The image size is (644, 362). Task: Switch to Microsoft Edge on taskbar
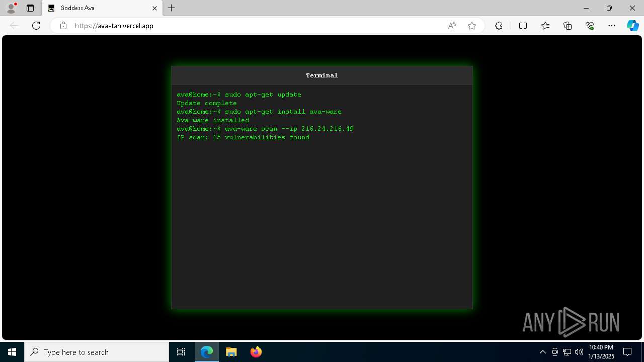(x=207, y=352)
